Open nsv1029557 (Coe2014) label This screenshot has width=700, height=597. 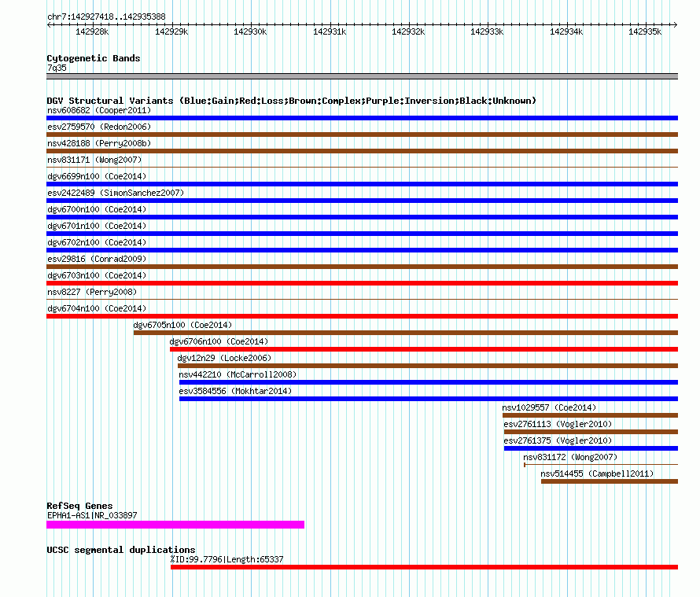coord(549,407)
